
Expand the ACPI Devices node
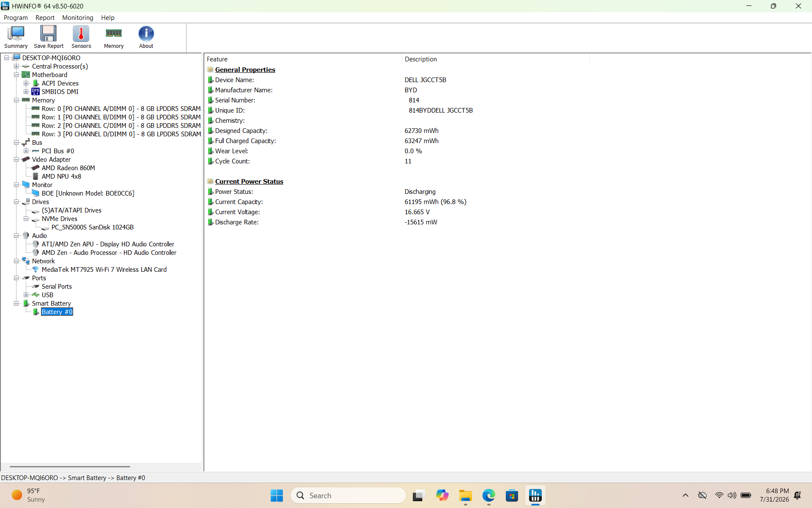[26, 83]
